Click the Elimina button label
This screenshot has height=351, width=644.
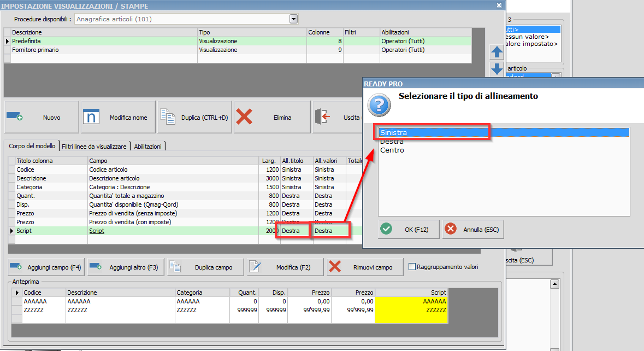282,118
